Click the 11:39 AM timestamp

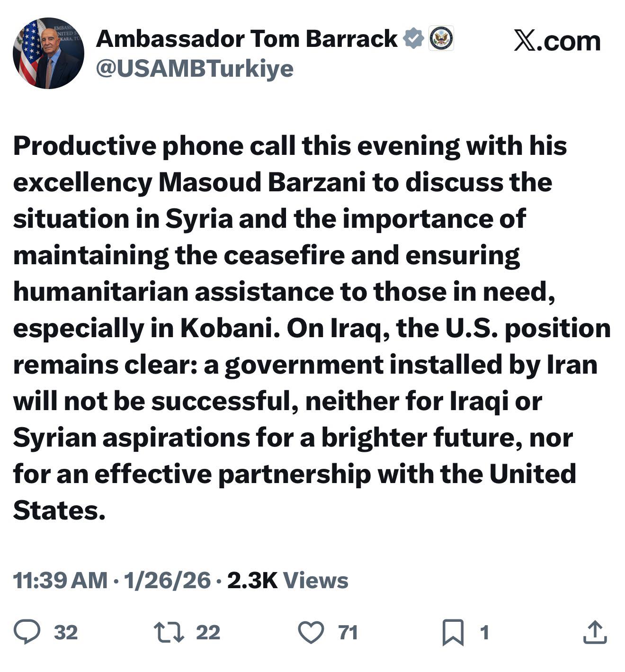60,581
